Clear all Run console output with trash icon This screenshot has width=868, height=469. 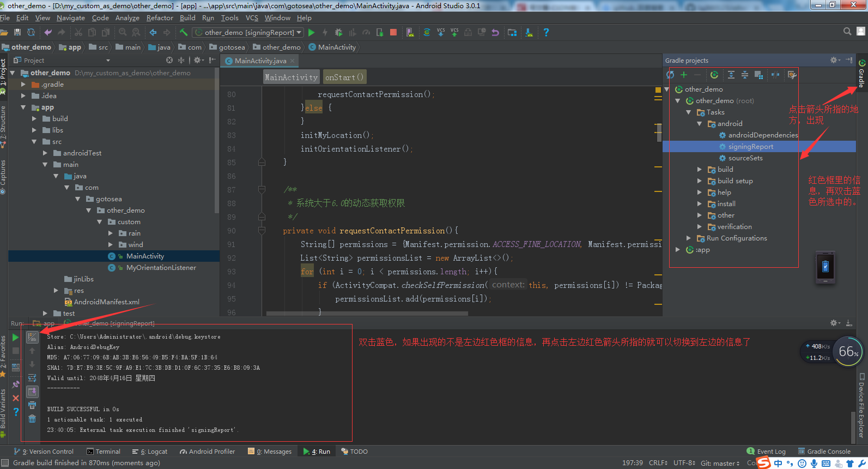pos(32,419)
